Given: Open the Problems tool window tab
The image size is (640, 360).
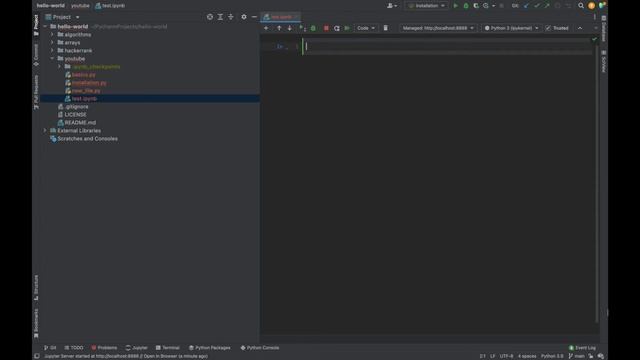Looking at the screenshot, I should (x=104, y=348).
